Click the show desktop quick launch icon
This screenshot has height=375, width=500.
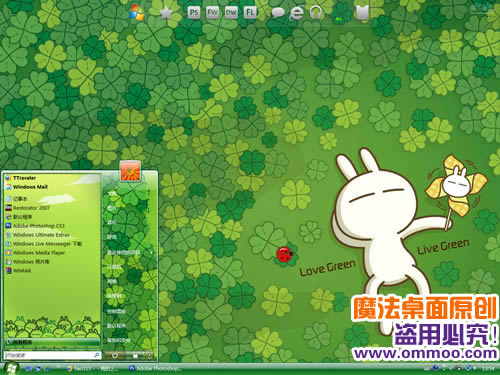click(29, 369)
